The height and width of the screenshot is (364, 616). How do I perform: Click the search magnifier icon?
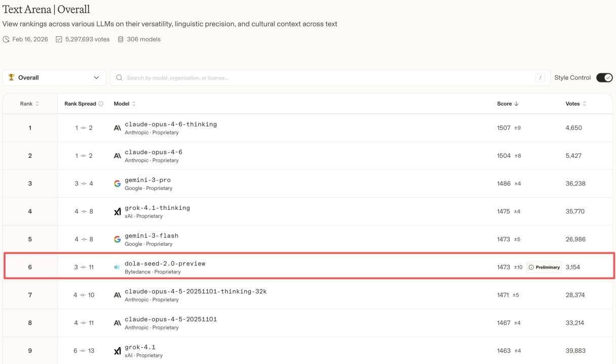pos(119,78)
